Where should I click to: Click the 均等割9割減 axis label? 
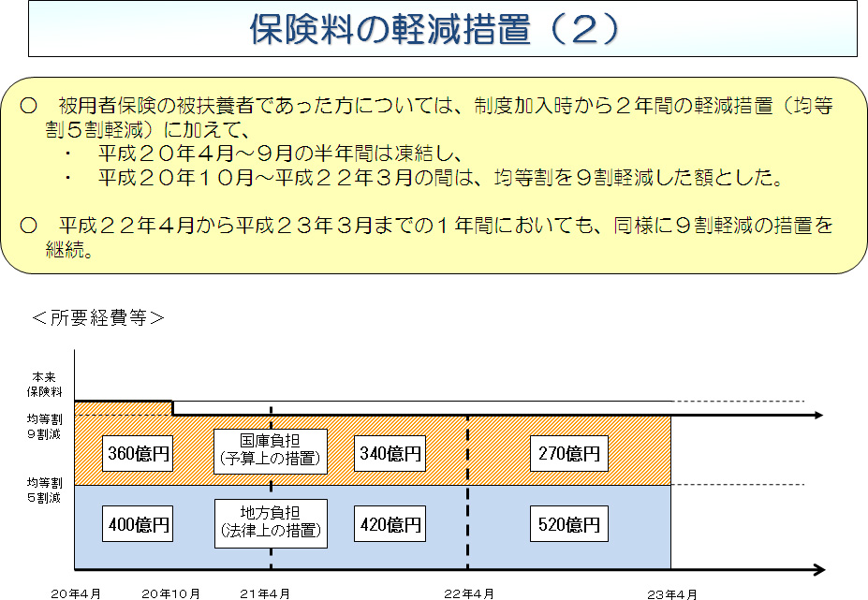pyautogui.click(x=43, y=427)
